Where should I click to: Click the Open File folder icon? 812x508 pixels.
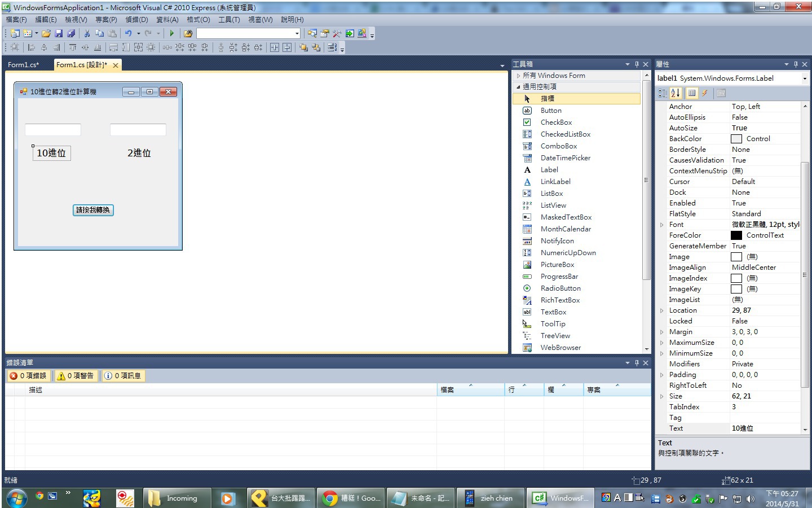pyautogui.click(x=46, y=34)
